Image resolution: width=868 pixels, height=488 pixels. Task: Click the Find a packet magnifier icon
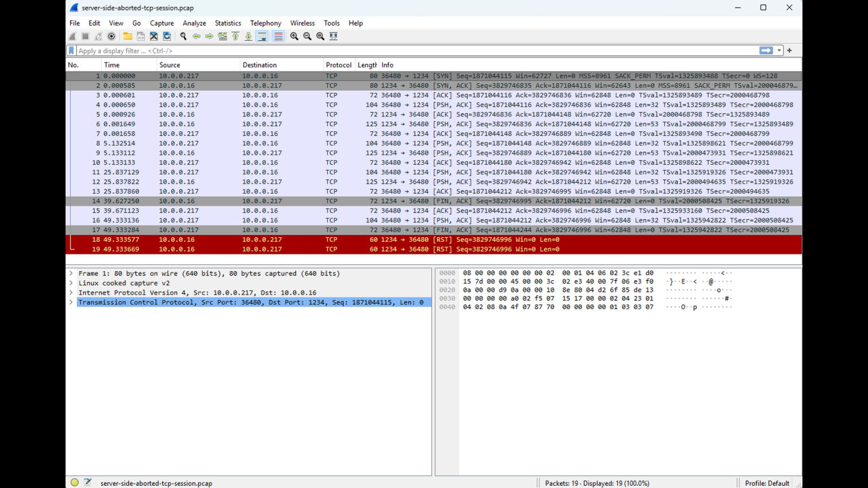(183, 36)
